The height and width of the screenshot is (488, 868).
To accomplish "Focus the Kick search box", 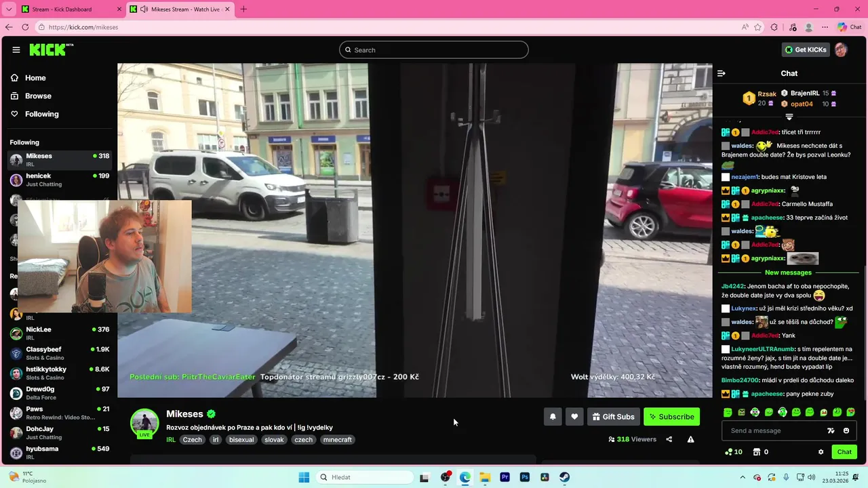I will coord(434,49).
